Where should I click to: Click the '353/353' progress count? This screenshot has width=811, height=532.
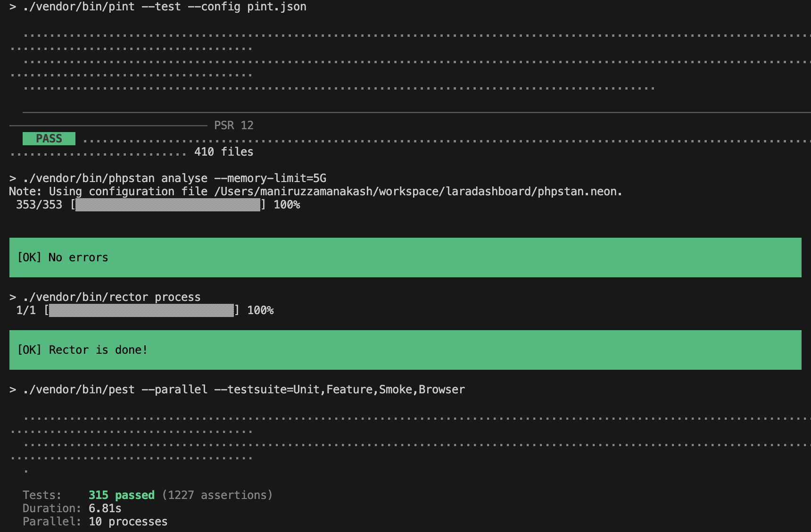(39, 205)
